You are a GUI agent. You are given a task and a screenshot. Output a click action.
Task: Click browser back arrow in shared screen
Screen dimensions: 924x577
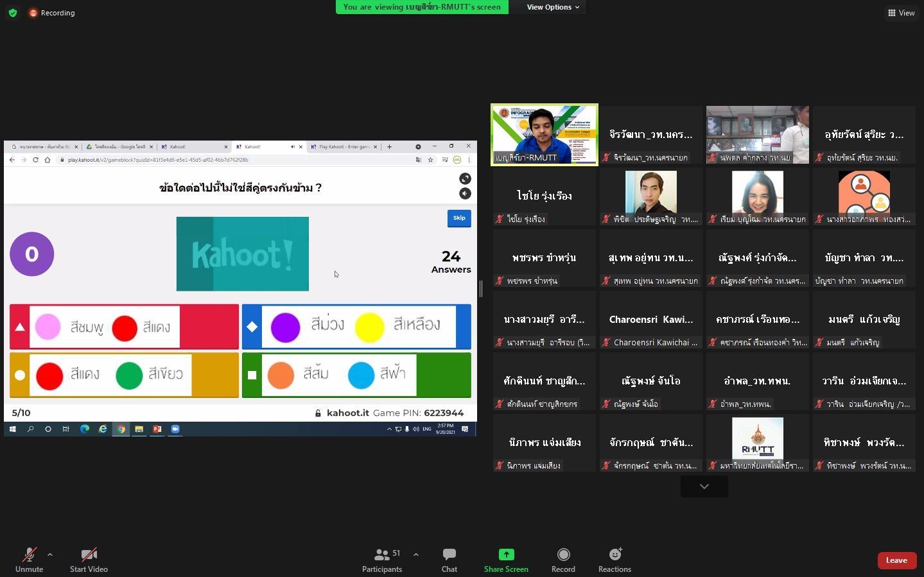pos(12,160)
